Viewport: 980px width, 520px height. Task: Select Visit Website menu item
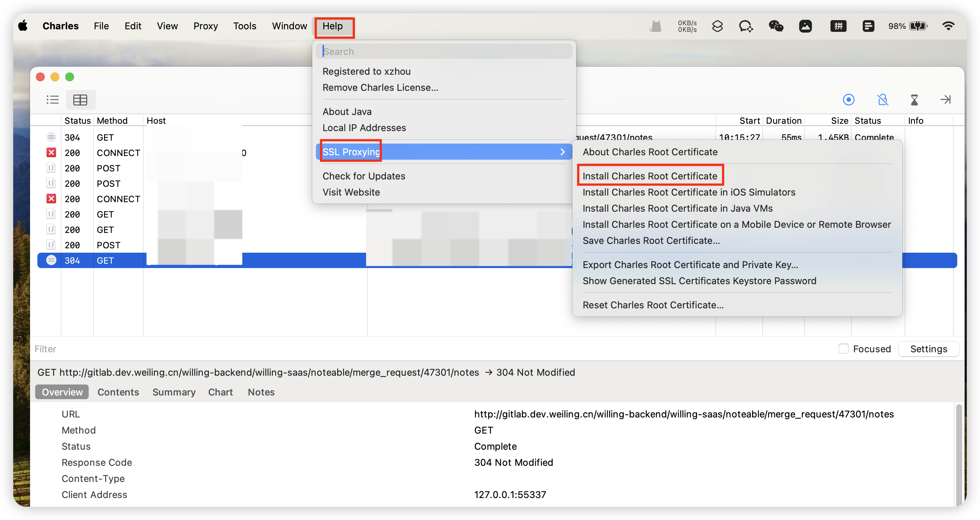(351, 192)
